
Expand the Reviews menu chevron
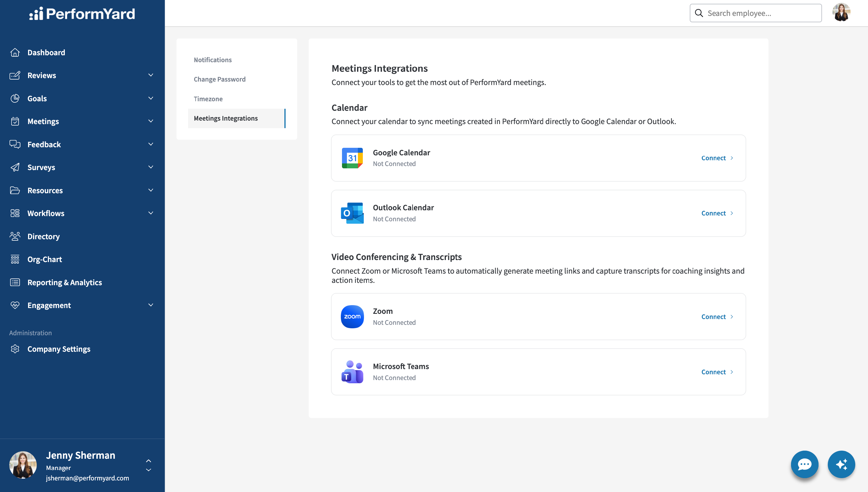tap(151, 75)
